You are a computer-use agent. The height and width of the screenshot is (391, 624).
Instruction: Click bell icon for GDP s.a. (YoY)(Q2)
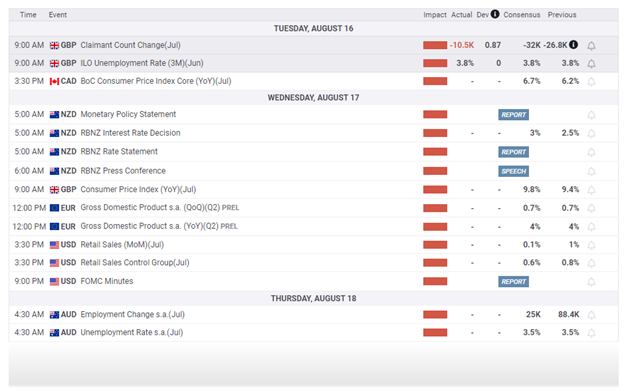[x=591, y=227]
